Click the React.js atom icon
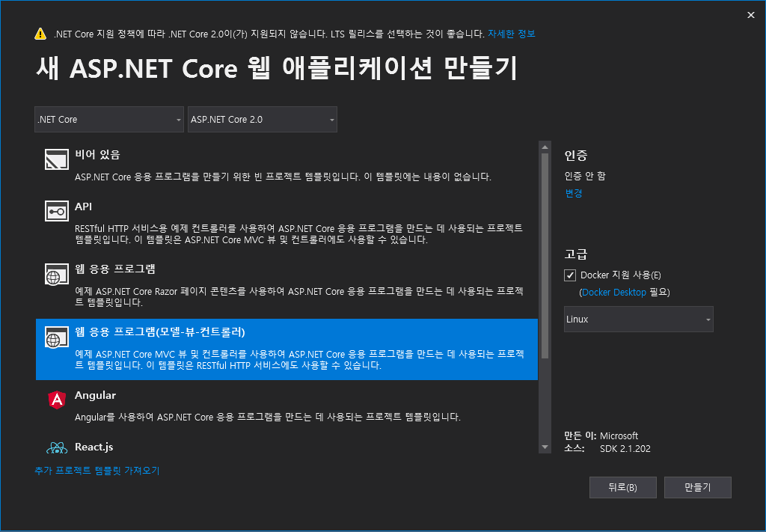Viewport: 766px width, 532px height. click(57, 447)
